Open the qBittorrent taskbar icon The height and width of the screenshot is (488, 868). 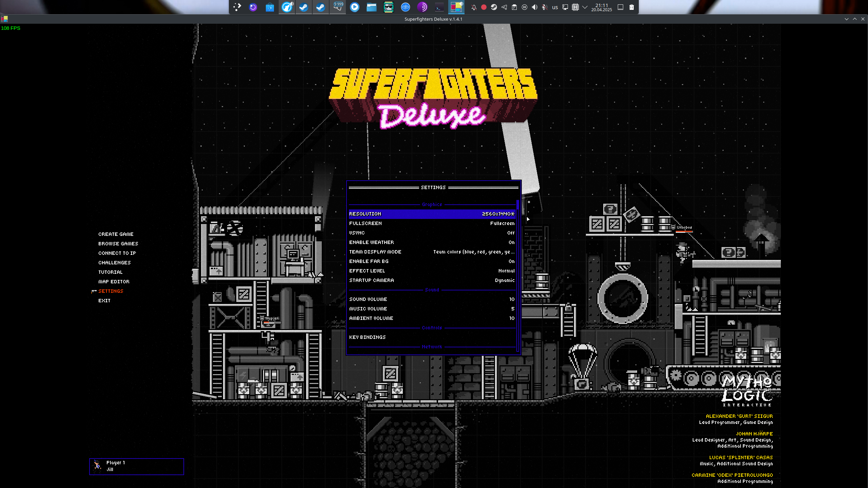[405, 7]
